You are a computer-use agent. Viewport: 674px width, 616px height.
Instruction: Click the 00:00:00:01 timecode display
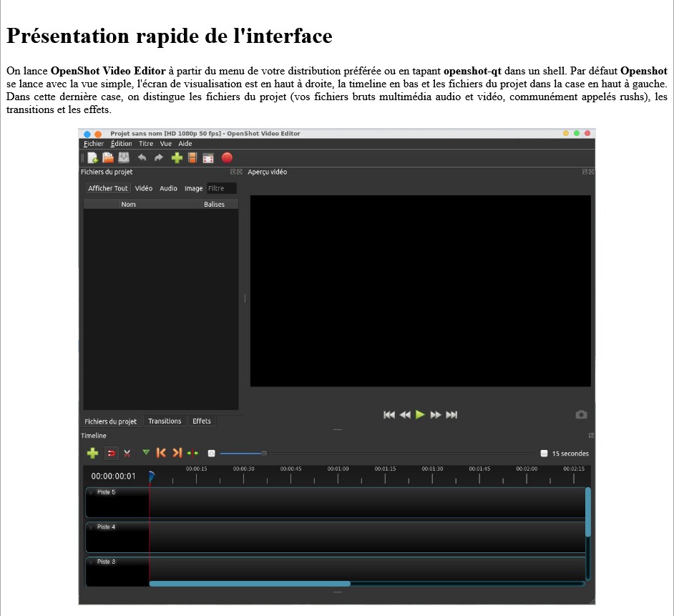(x=113, y=476)
